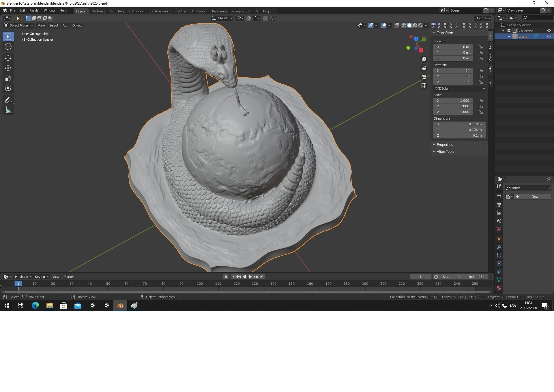This screenshot has height=392, width=554.
Task: Switch to wireframe shading
Action: [404, 25]
